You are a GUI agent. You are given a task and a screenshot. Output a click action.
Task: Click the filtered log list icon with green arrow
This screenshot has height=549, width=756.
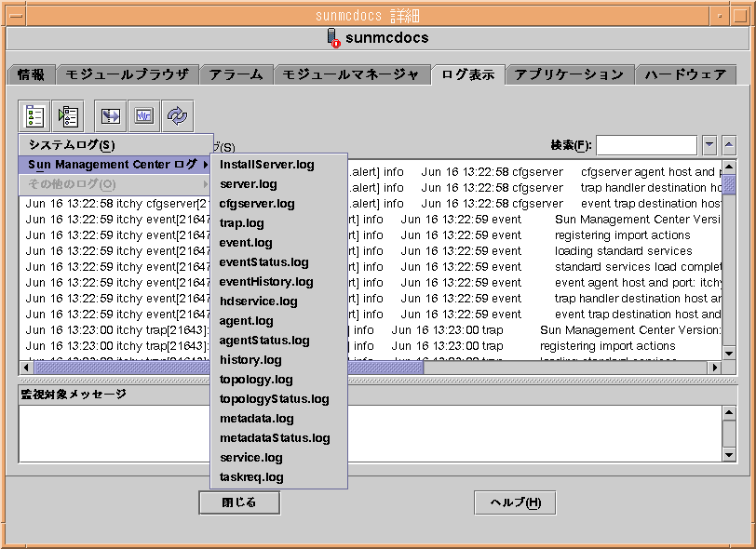[68, 116]
